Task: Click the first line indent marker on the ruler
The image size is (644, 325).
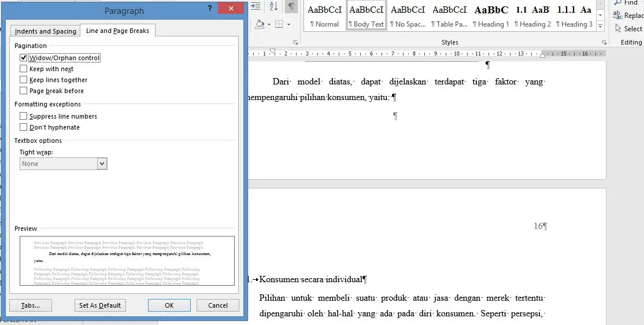Action: (x=272, y=51)
